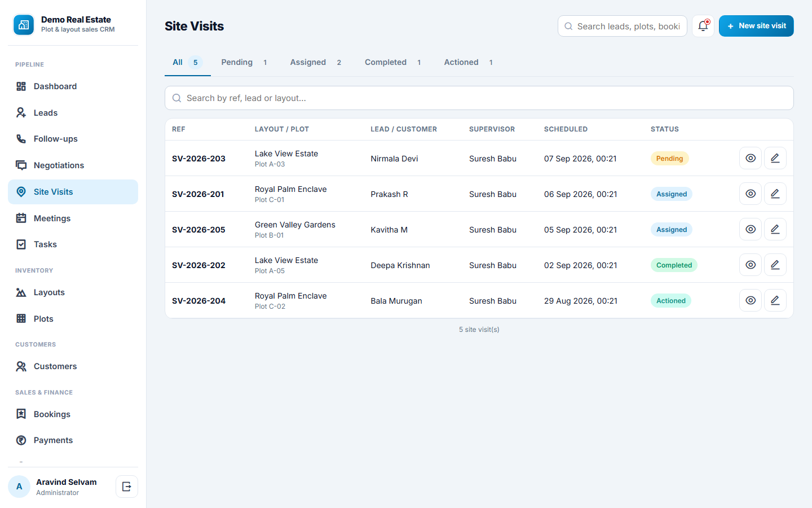812x508 pixels.
Task: View site visit SV-2026-202 details
Action: (x=751, y=265)
